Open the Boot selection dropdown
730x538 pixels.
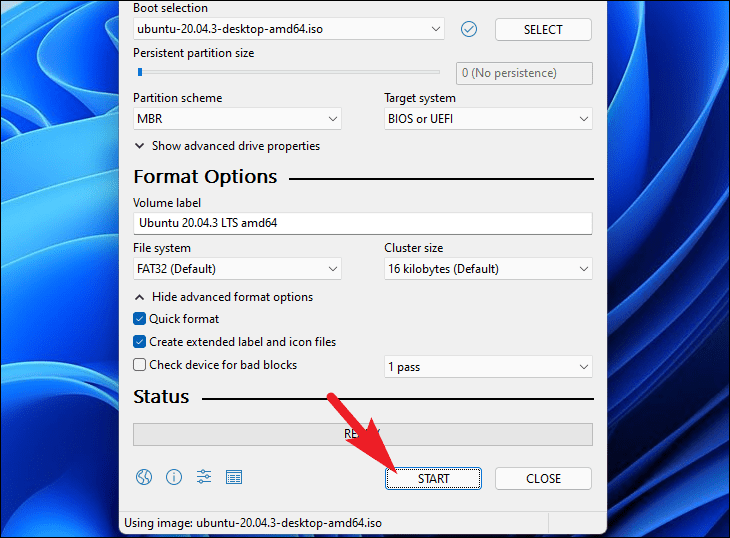click(x=289, y=29)
